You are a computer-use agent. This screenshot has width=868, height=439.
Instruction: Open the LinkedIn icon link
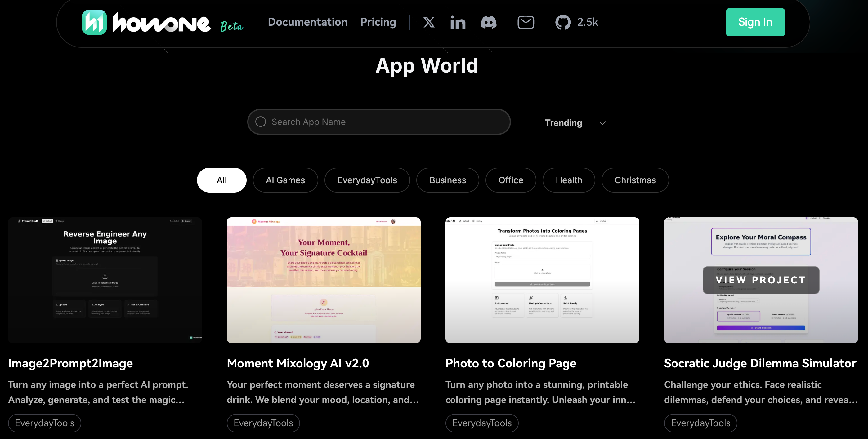[458, 23]
